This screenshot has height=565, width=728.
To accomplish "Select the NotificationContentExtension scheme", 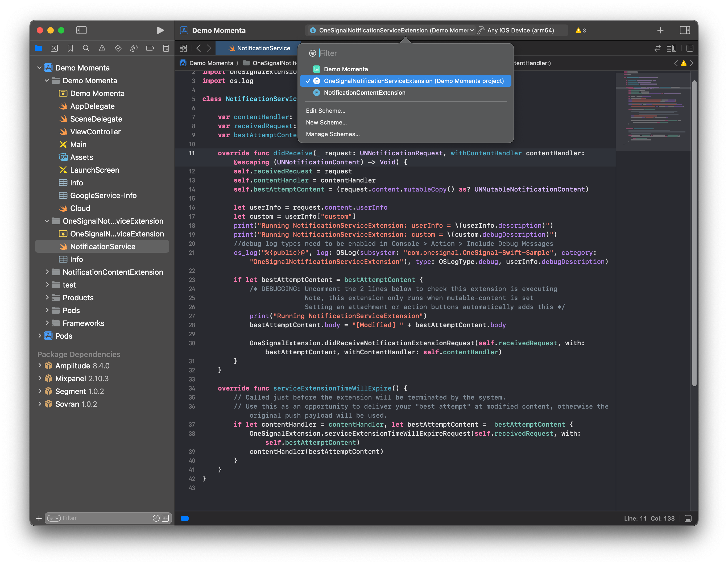I will [x=406, y=93].
